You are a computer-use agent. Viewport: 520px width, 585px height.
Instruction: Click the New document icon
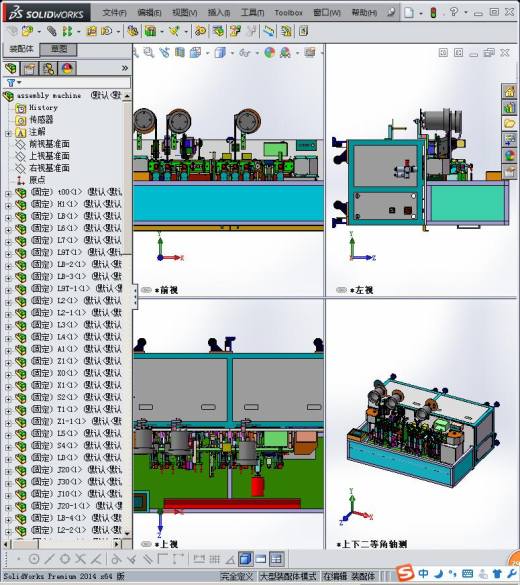409,13
